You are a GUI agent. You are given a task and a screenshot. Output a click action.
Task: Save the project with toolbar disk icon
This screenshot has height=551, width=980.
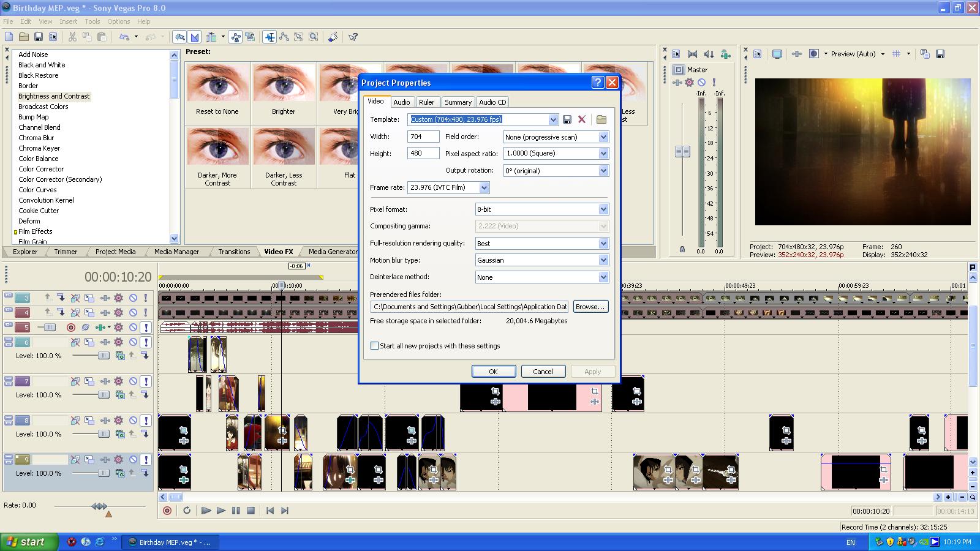click(x=39, y=37)
